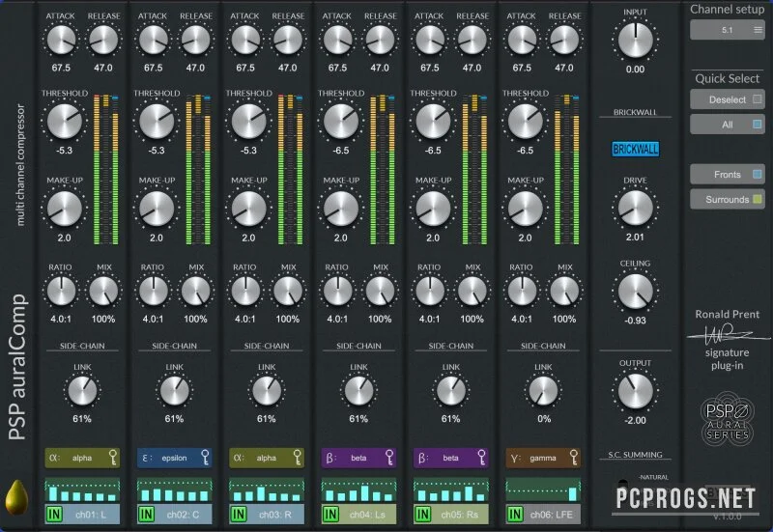773x532 pixels.
Task: Click the THRESHOLD knob on the ch02: C strip
Action: [157, 122]
